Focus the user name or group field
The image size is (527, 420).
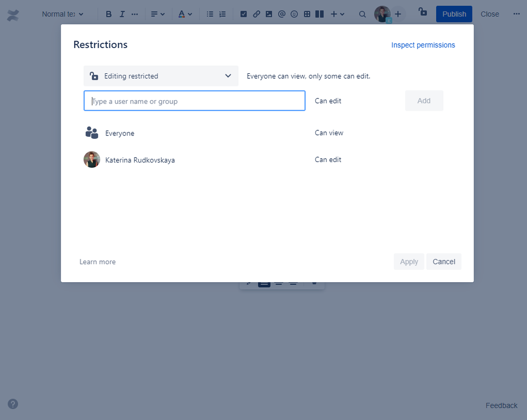195,101
